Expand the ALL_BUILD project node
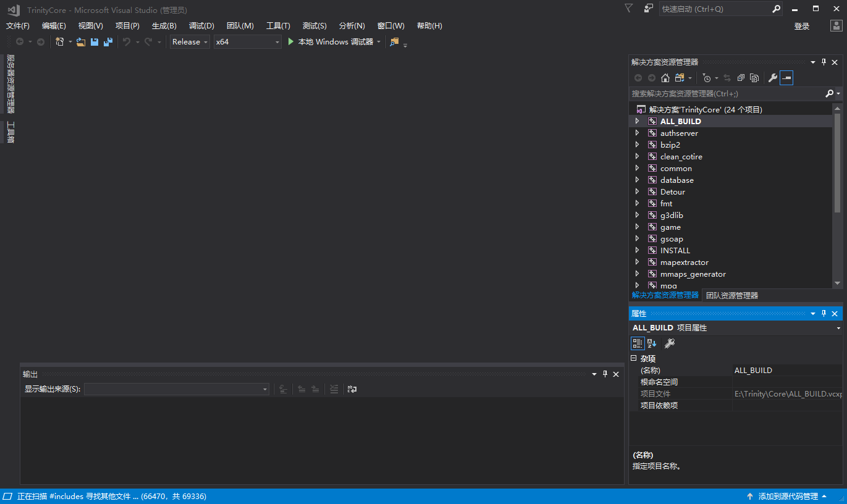This screenshot has width=847, height=504. (637, 122)
